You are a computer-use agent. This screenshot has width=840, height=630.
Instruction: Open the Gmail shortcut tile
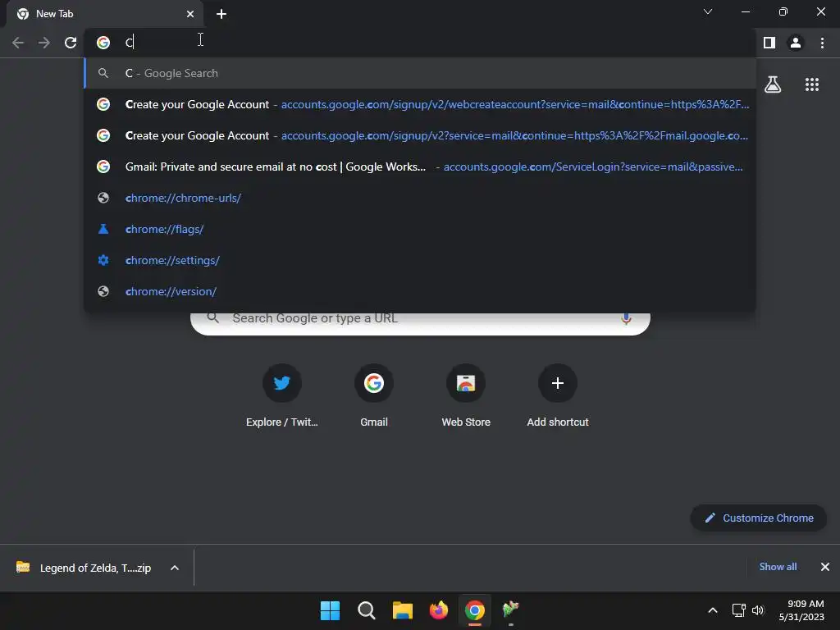pyautogui.click(x=374, y=395)
